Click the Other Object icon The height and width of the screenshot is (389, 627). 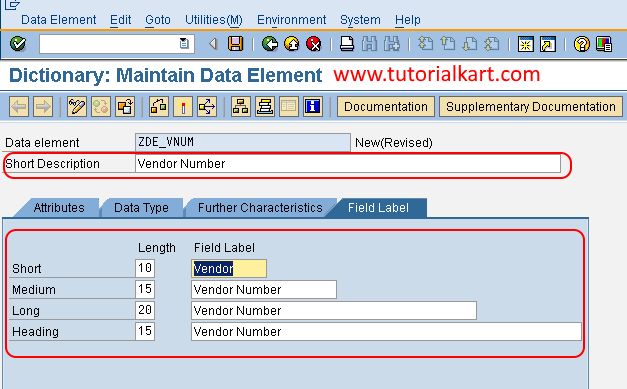(125, 107)
